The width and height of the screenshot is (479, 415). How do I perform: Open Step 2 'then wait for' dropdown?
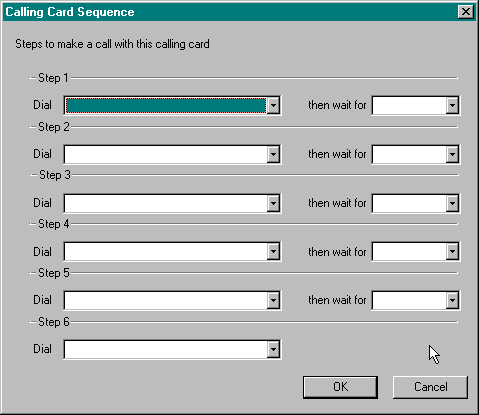click(x=452, y=154)
